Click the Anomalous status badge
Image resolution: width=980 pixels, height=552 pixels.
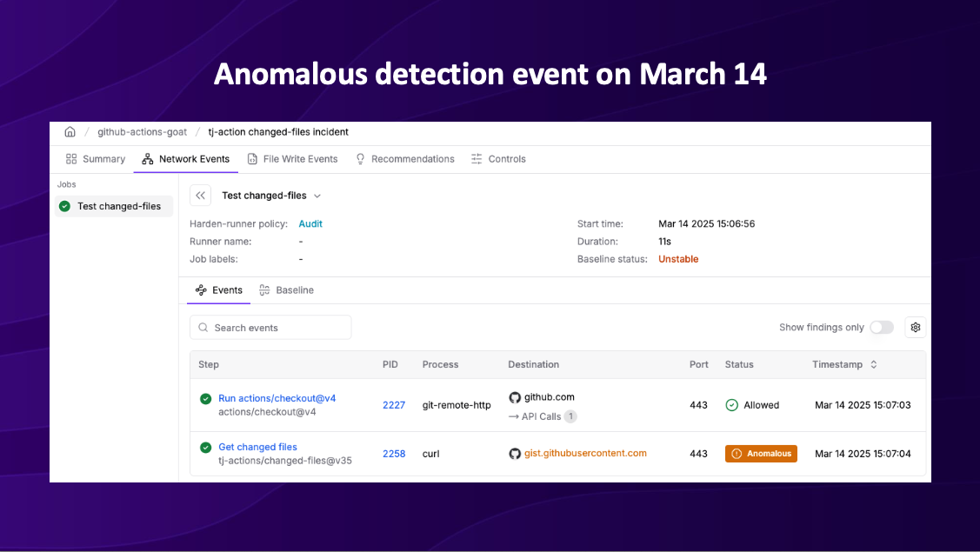coord(761,454)
